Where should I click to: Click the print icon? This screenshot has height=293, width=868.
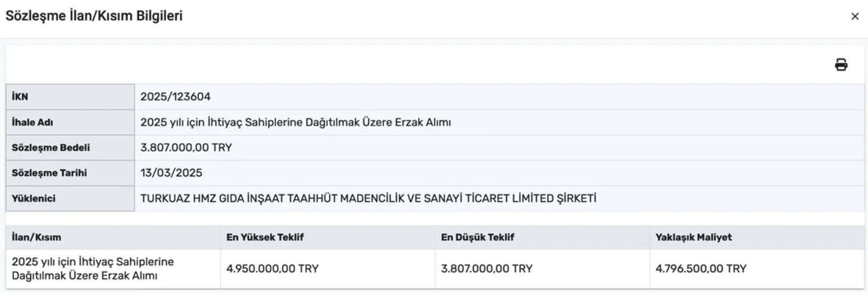point(841,65)
